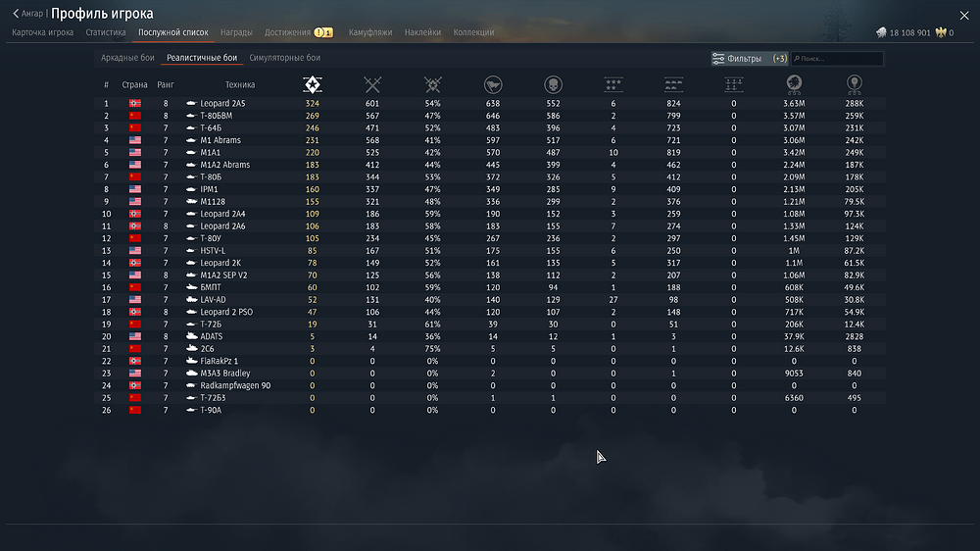This screenshot has height=551, width=980.
Task: Open the Коллекции tab
Action: pyautogui.click(x=473, y=32)
